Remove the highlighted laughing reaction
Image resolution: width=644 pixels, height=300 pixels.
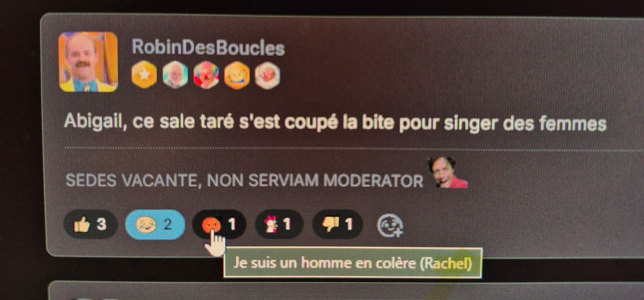tap(155, 225)
